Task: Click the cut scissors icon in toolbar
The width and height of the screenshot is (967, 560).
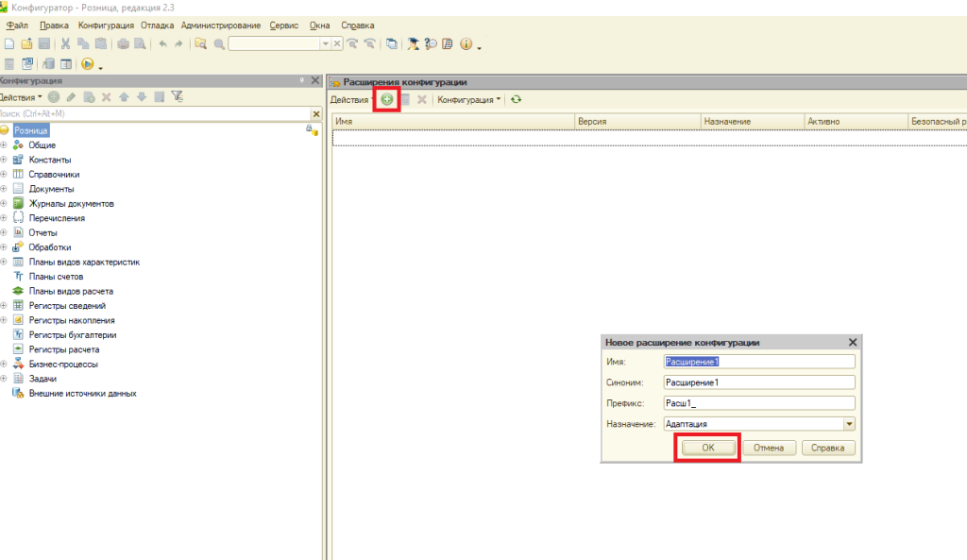Action: [x=66, y=43]
